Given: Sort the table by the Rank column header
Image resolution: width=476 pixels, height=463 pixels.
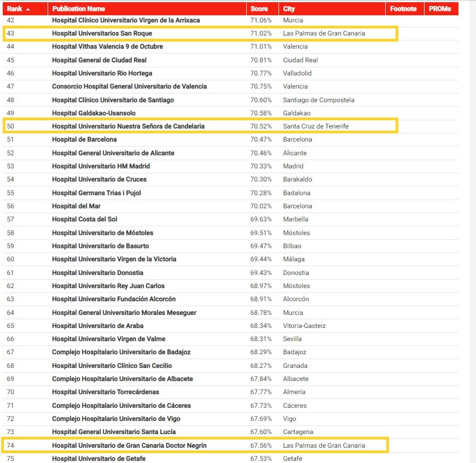Looking at the screenshot, I should click(x=25, y=9).
